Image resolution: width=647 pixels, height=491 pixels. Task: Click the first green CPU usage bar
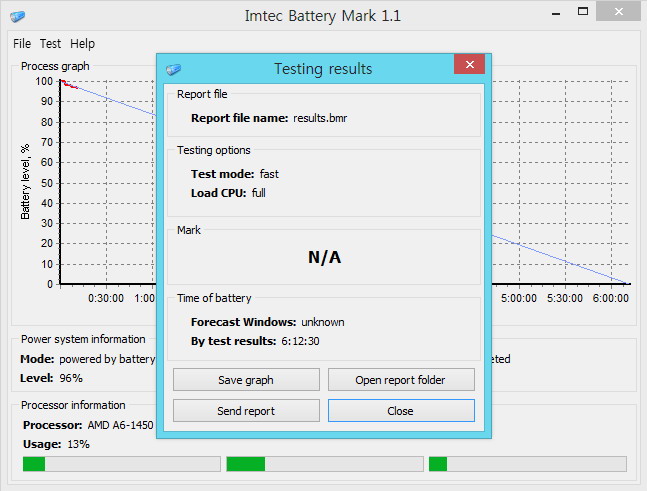tap(121, 464)
